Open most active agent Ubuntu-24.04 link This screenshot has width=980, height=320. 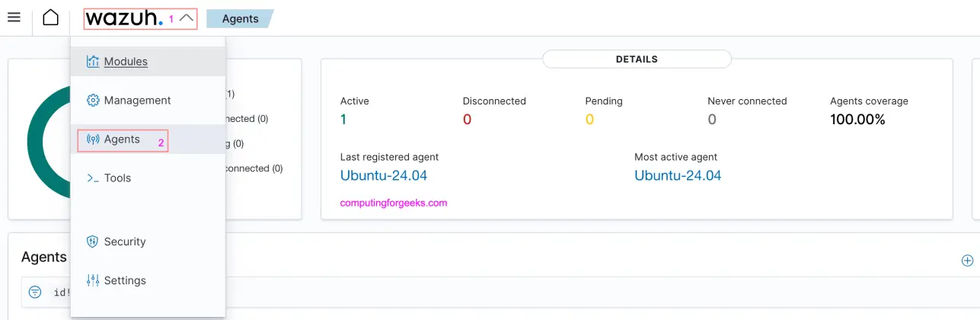coord(678,176)
